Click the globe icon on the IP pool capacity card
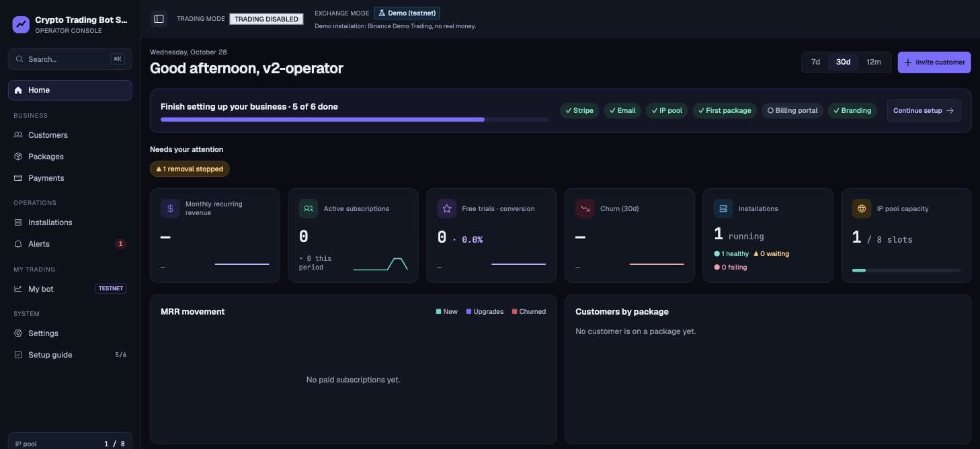This screenshot has width=980, height=449. pyautogui.click(x=862, y=208)
